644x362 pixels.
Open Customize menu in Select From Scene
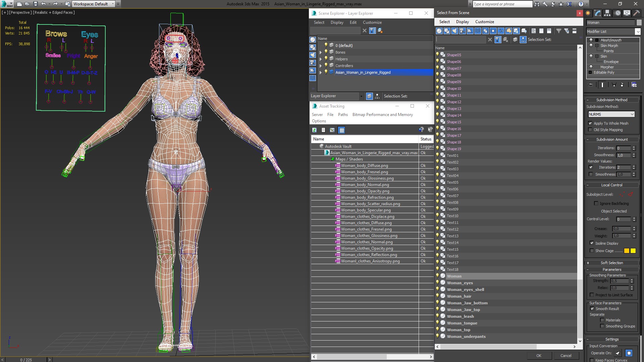484,22
